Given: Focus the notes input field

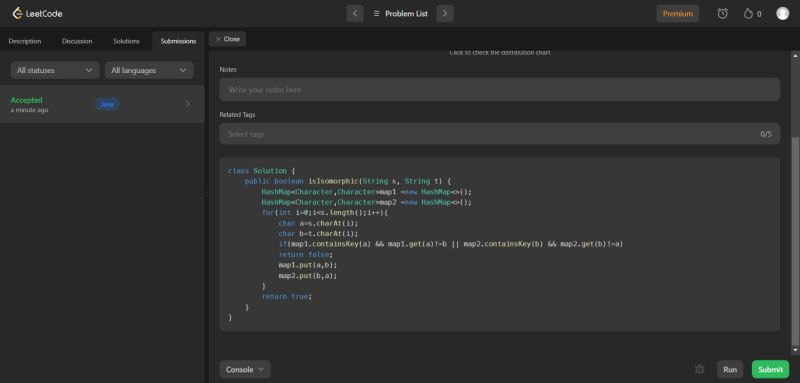Looking at the screenshot, I should pyautogui.click(x=499, y=89).
